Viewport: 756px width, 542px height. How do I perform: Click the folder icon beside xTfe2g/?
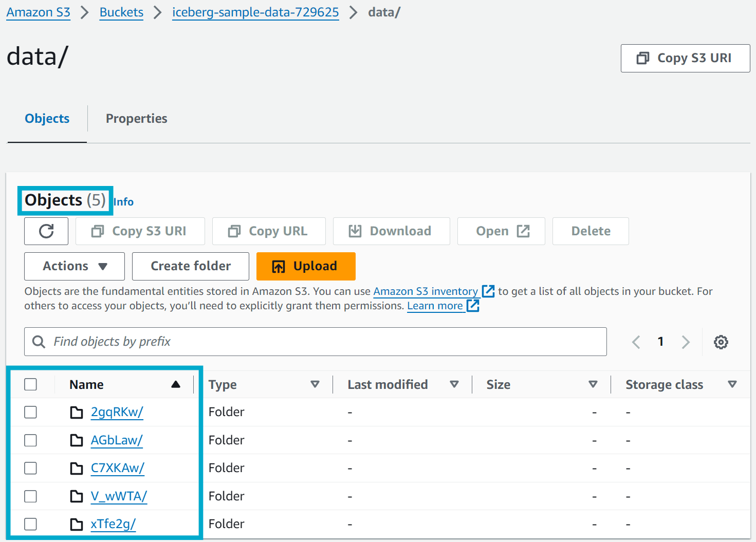(77, 525)
